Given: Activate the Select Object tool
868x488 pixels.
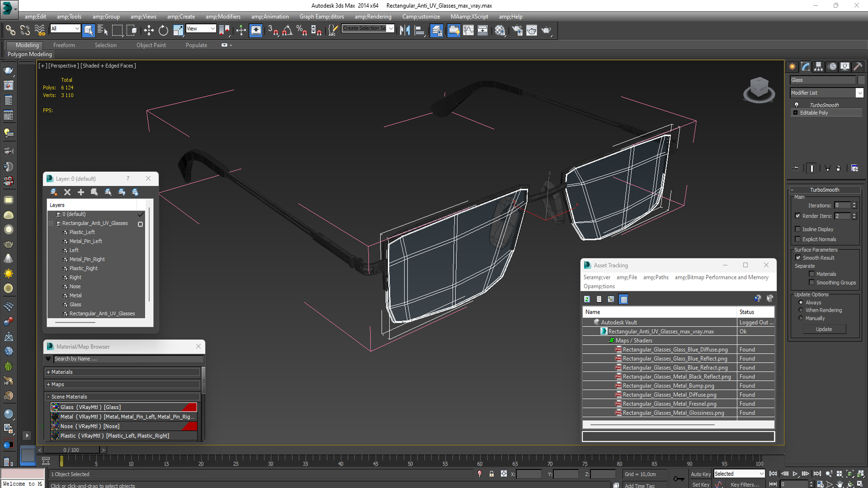Looking at the screenshot, I should (88, 30).
